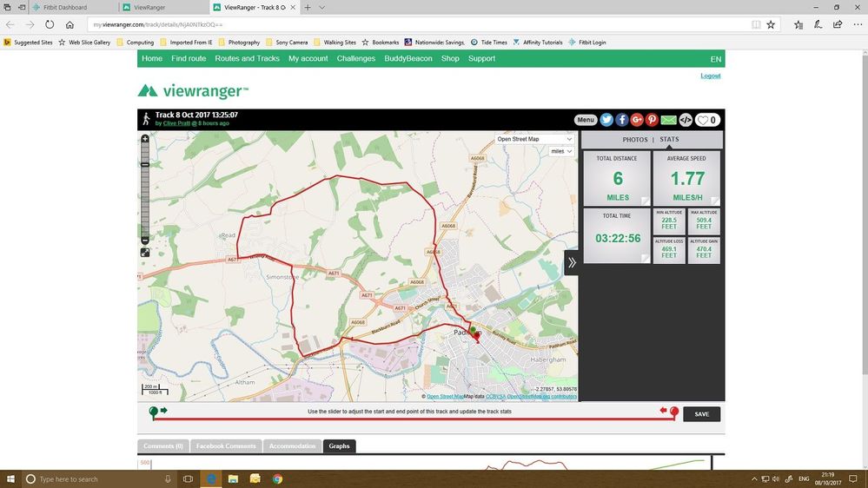Save the adjusted track

coord(701,414)
